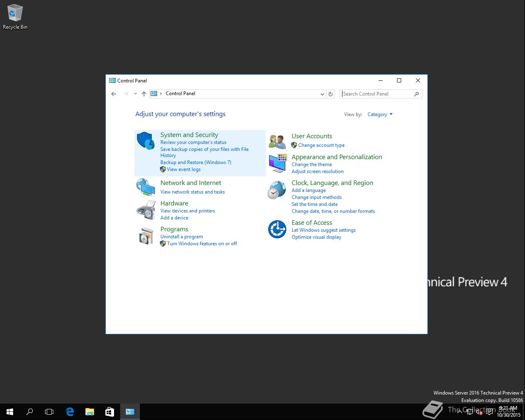
Task: Click Add a device
Action: point(174,218)
